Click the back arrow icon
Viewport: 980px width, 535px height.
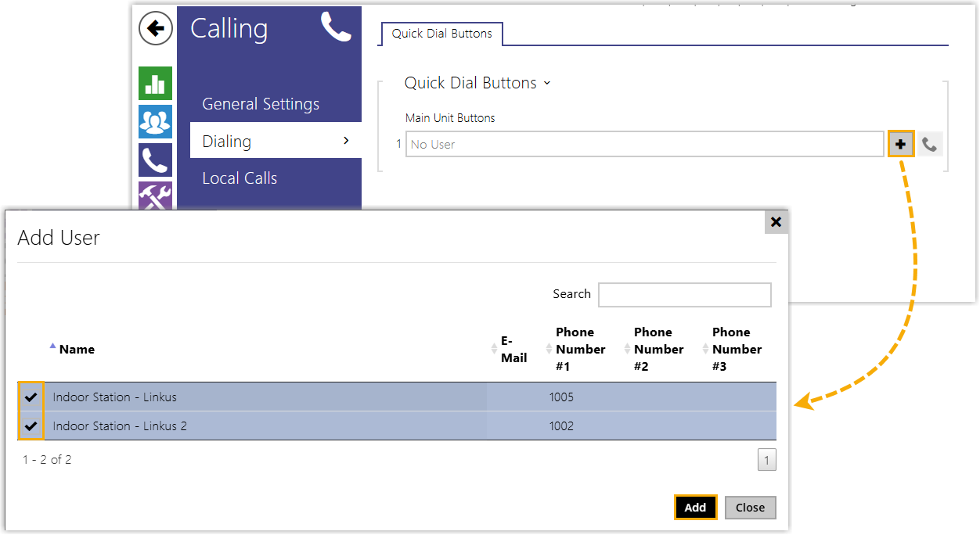coord(156,29)
